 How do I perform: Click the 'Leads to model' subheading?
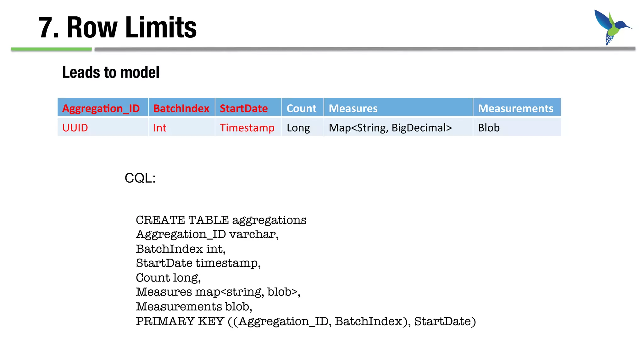click(x=111, y=72)
